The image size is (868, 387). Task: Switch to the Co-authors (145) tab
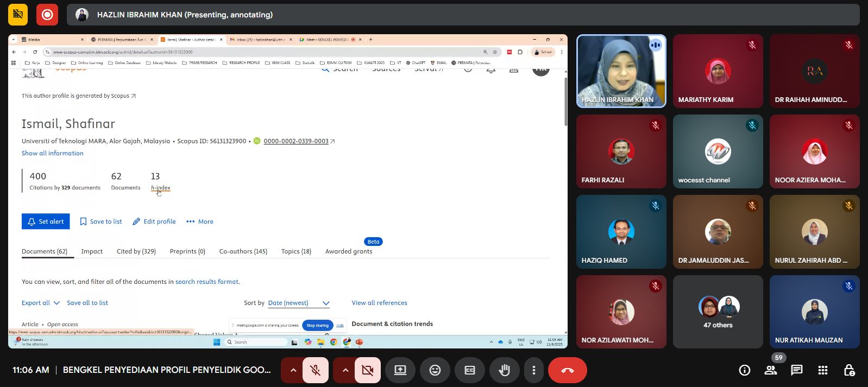tap(243, 251)
